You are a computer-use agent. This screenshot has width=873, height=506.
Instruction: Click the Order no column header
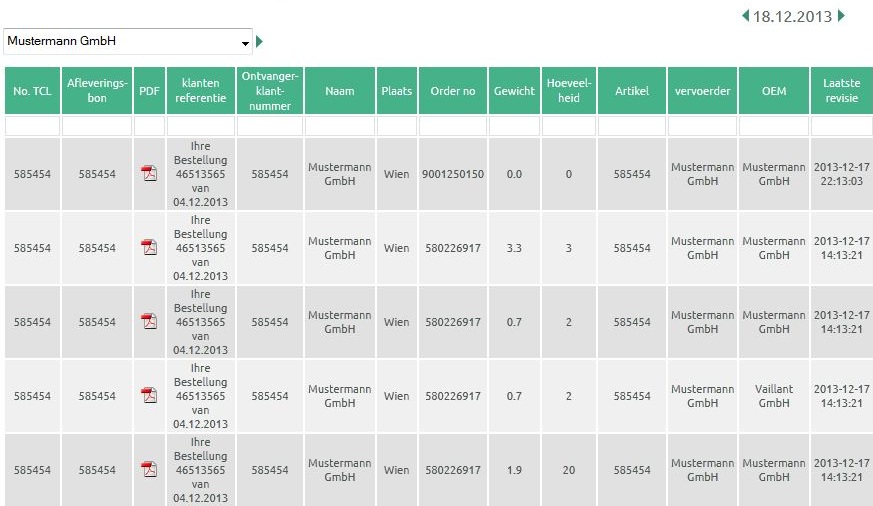(x=452, y=91)
